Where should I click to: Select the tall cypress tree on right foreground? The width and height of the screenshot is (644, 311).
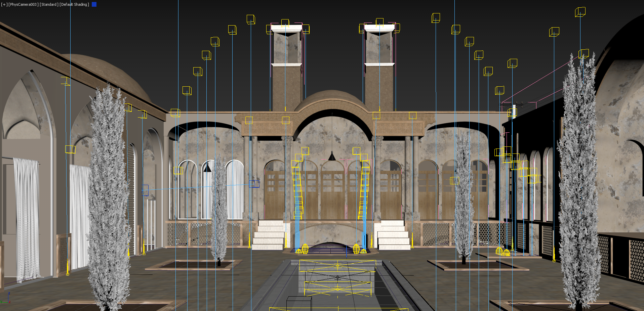click(x=579, y=188)
